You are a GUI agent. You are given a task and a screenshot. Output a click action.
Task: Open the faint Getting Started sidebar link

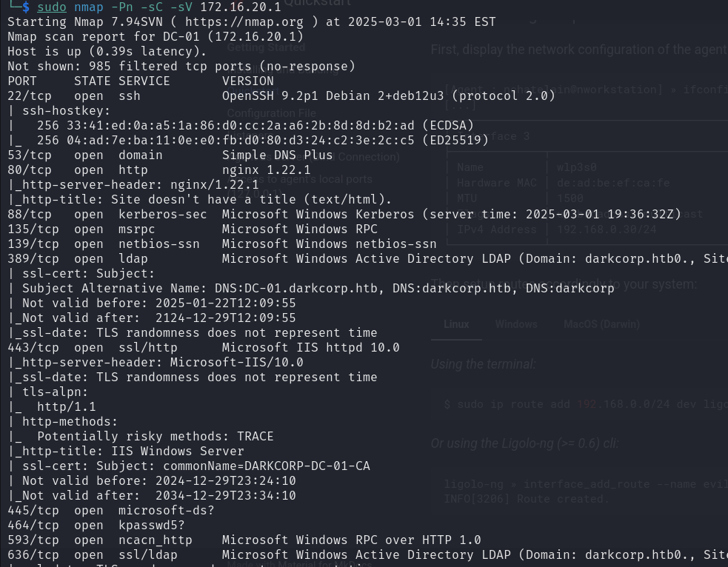[266, 48]
